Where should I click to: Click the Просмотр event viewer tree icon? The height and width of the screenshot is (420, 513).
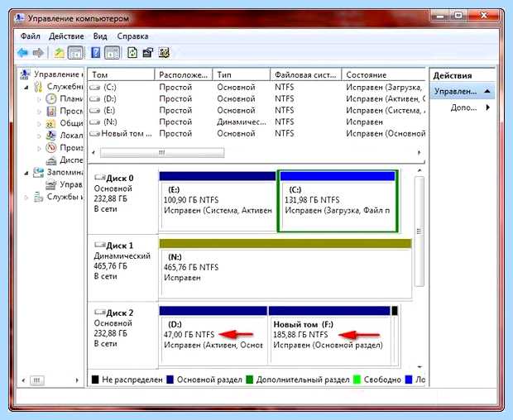pos(51,111)
